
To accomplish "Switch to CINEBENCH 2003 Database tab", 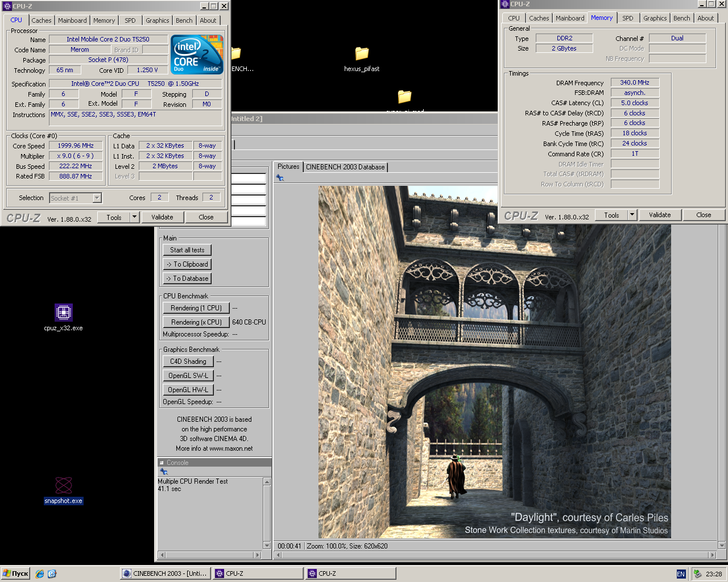I will tap(345, 167).
